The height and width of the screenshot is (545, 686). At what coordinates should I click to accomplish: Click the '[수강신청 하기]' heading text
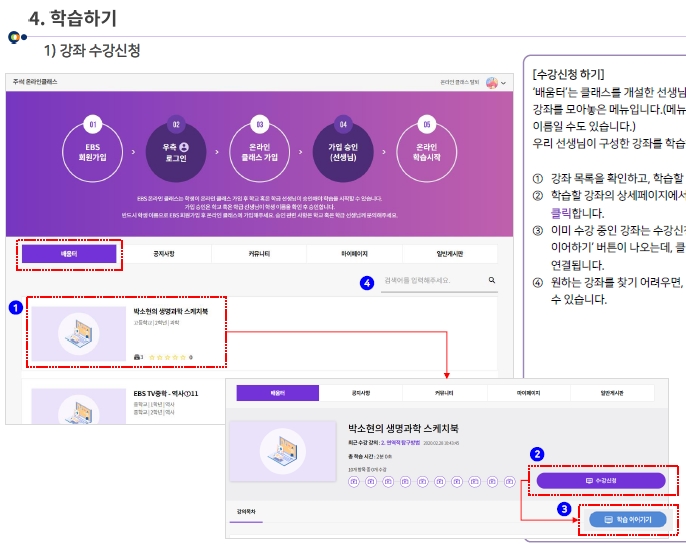point(568,74)
